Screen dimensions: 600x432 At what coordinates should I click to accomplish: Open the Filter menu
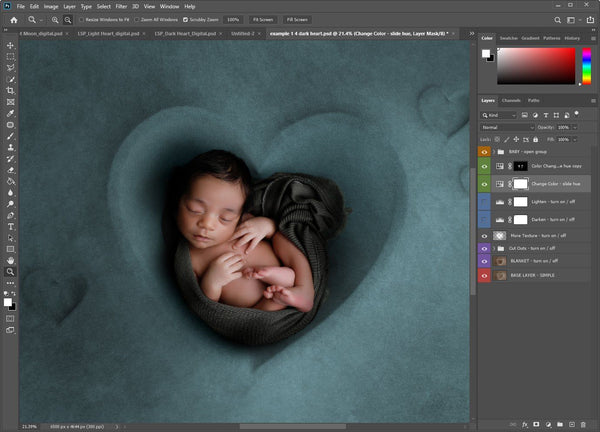pyautogui.click(x=121, y=6)
